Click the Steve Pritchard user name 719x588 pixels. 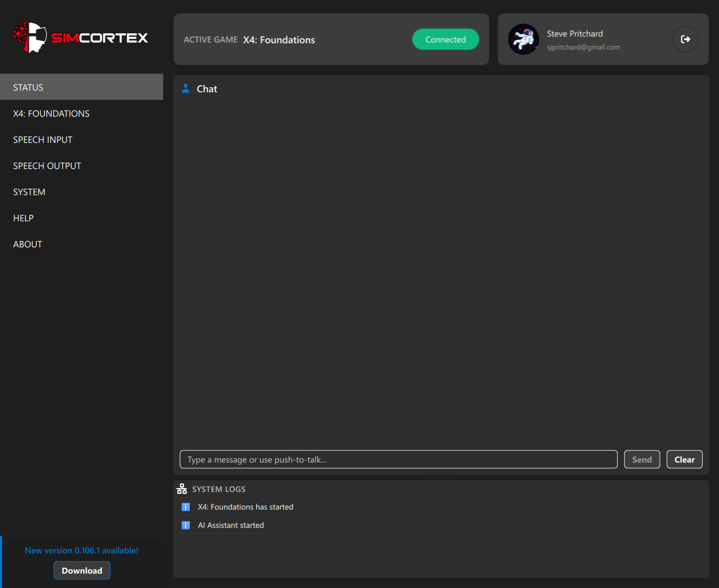click(x=575, y=33)
